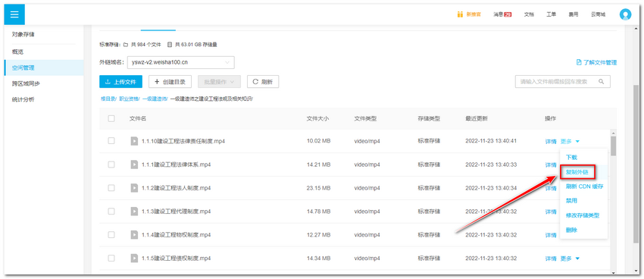The width and height of the screenshot is (644, 279).
Task: Open 新推官 in the top bar
Action: coord(474,14)
